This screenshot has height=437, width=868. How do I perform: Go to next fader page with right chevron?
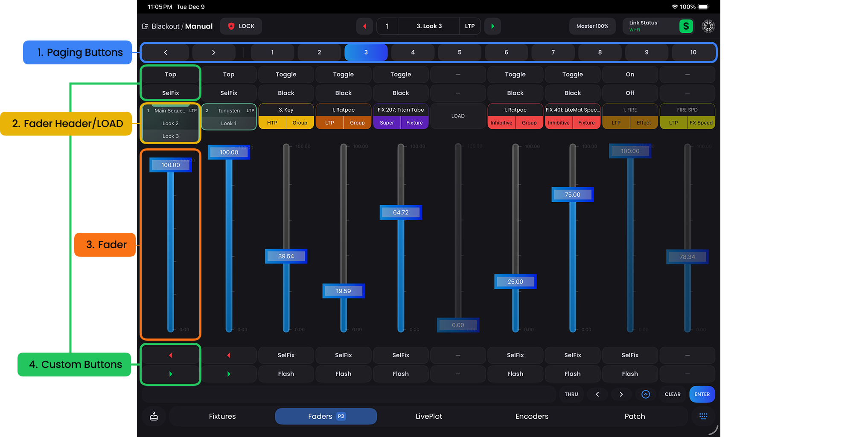[x=214, y=52]
